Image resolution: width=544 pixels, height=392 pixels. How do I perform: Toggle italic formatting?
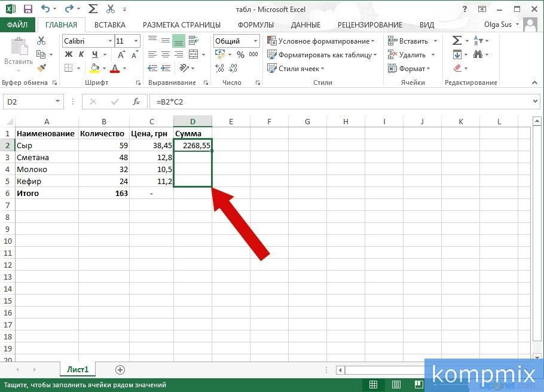(x=80, y=54)
